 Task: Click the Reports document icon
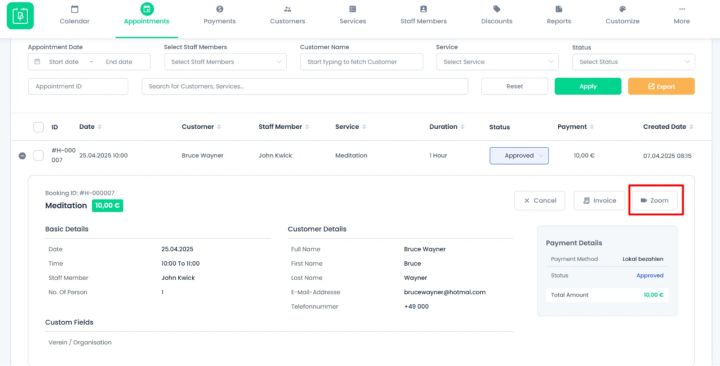559,9
